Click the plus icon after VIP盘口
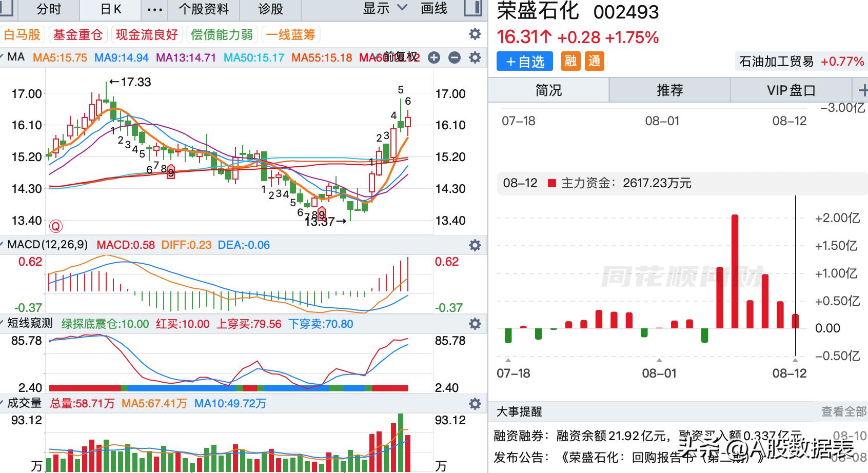 click(862, 91)
